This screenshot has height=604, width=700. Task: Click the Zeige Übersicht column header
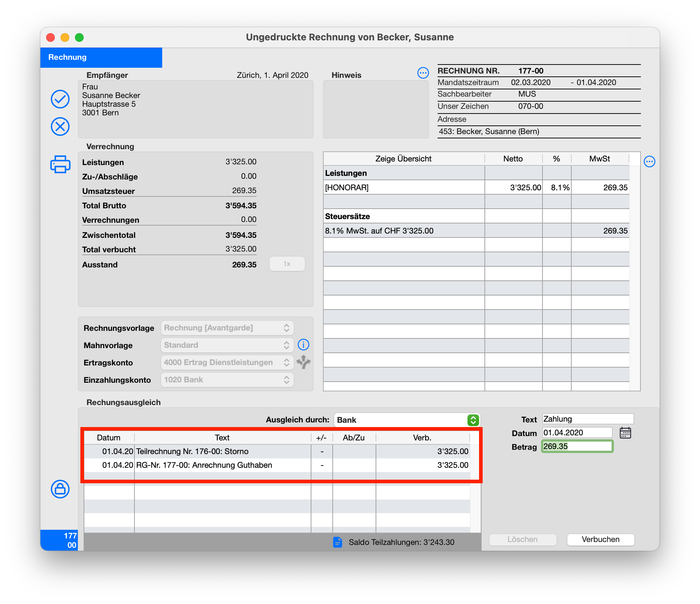click(x=404, y=159)
